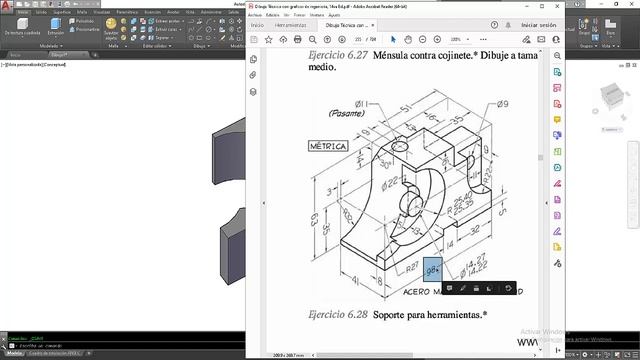The height and width of the screenshot is (360, 640).
Task: Expand the Editar sólidos panel
Action: click(157, 46)
